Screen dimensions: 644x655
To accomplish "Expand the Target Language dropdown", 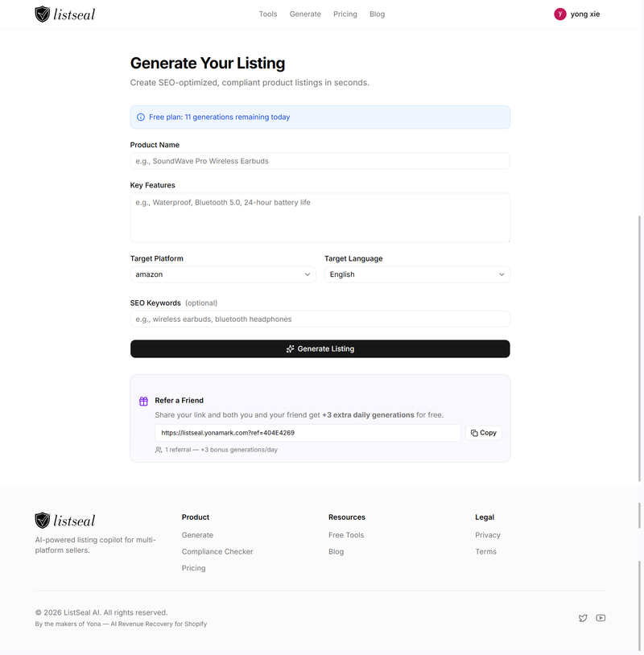I will click(x=417, y=274).
